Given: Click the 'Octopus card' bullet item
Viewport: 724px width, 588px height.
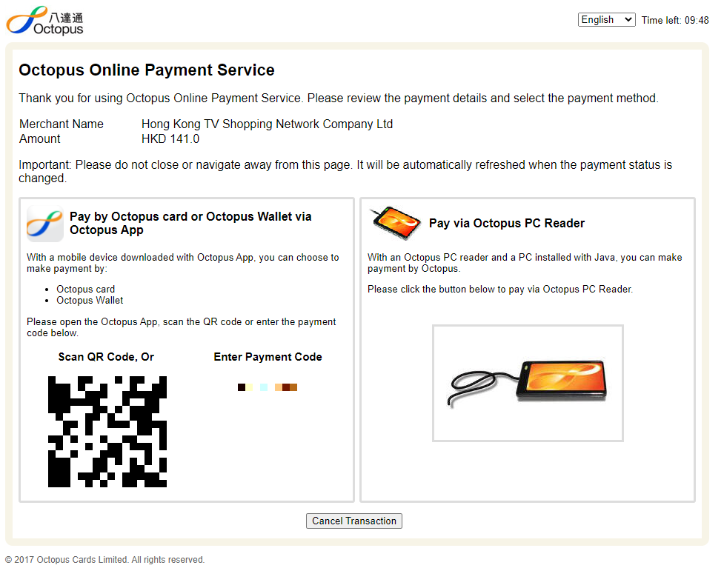Looking at the screenshot, I should click(85, 290).
